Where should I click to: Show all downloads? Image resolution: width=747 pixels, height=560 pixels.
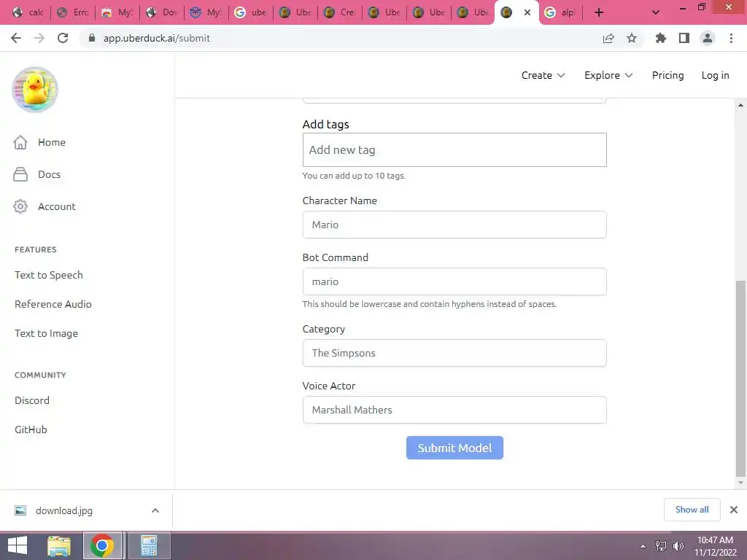692,510
